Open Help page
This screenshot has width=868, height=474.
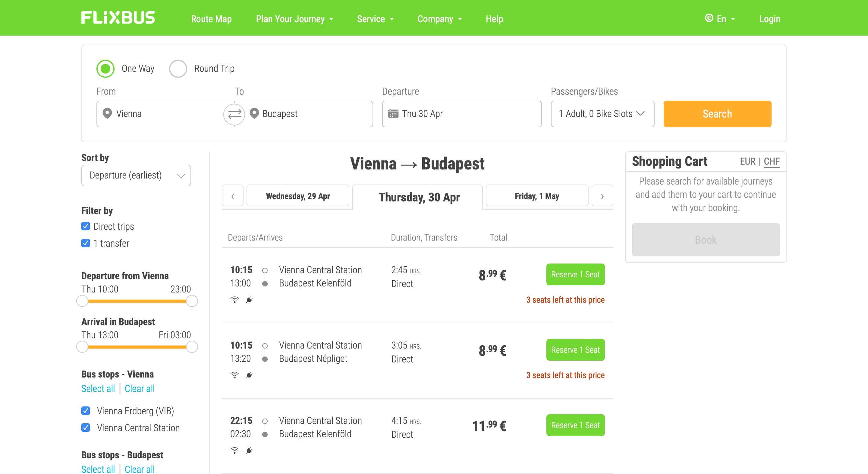(x=494, y=19)
